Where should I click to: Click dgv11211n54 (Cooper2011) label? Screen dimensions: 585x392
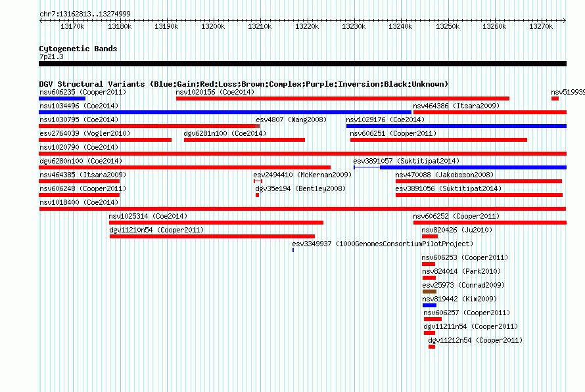pos(471,326)
